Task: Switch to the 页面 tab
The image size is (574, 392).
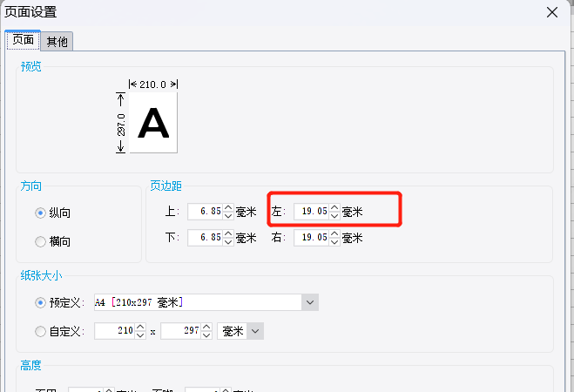Action: (23, 40)
